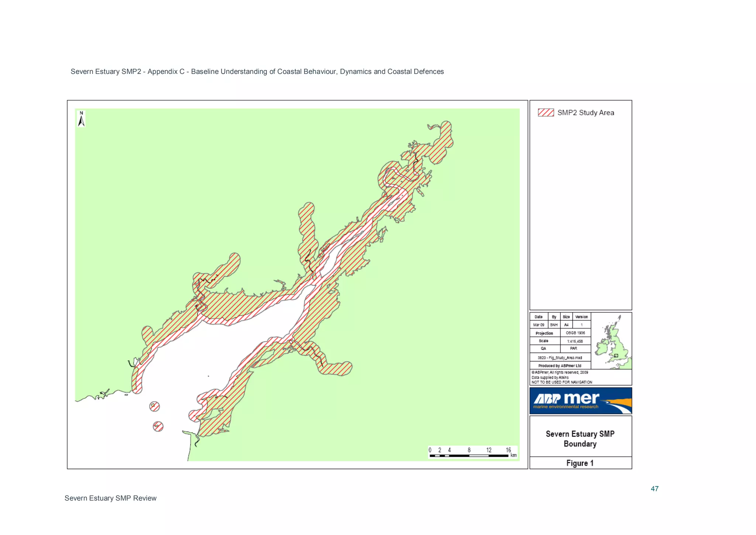
Task: Click the 'Version' header cell
Action: click(581, 317)
